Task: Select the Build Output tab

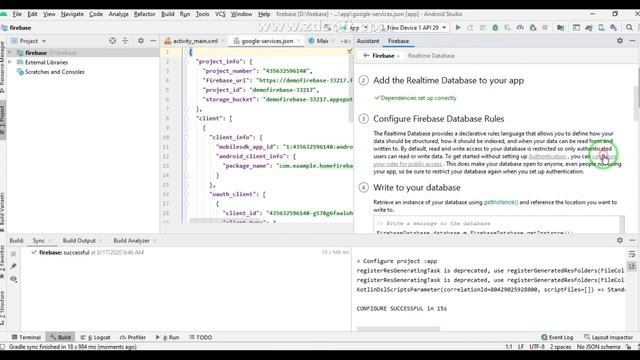Action: [x=79, y=240]
